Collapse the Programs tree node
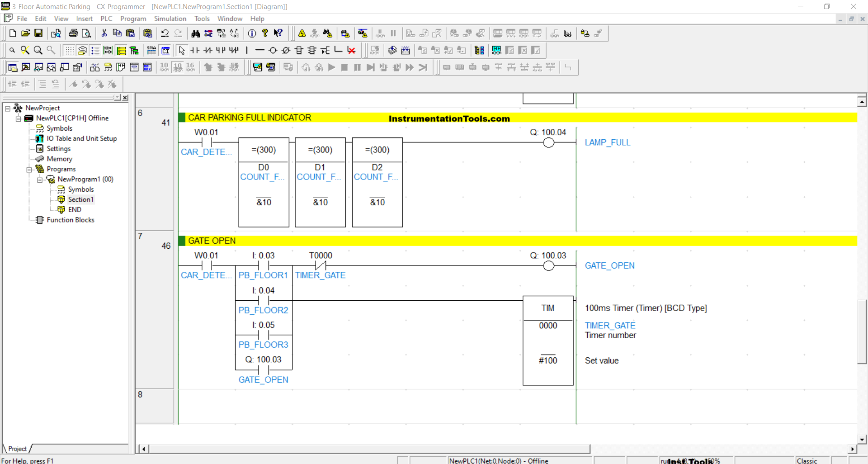This screenshot has width=868, height=464. (29, 170)
